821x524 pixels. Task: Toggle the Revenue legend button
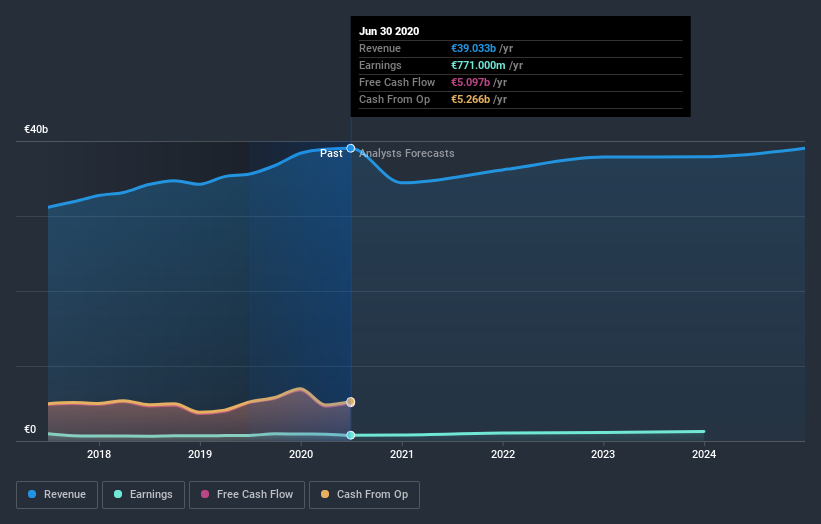(57, 495)
